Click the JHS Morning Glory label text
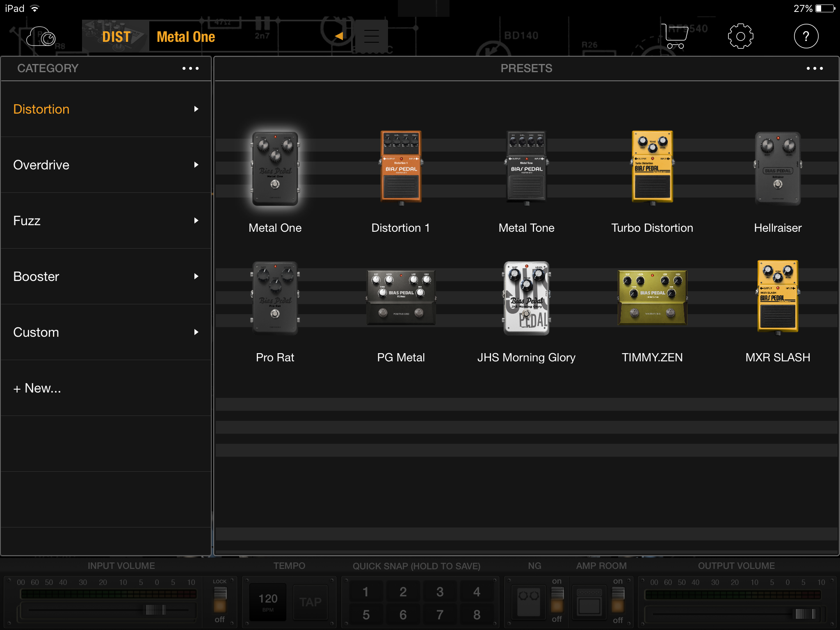This screenshot has width=840, height=630. 527,358
